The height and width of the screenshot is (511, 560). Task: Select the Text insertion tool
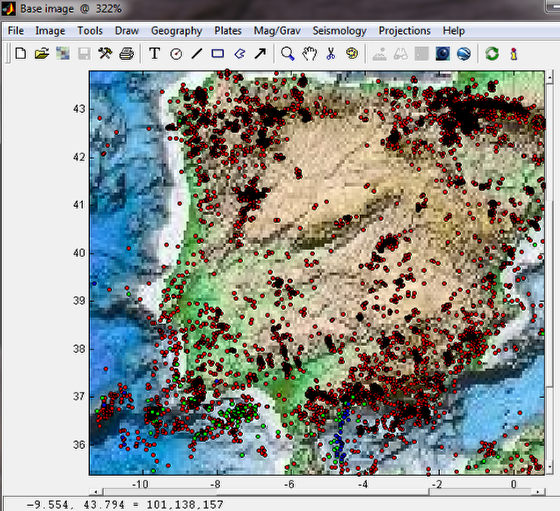[154, 54]
